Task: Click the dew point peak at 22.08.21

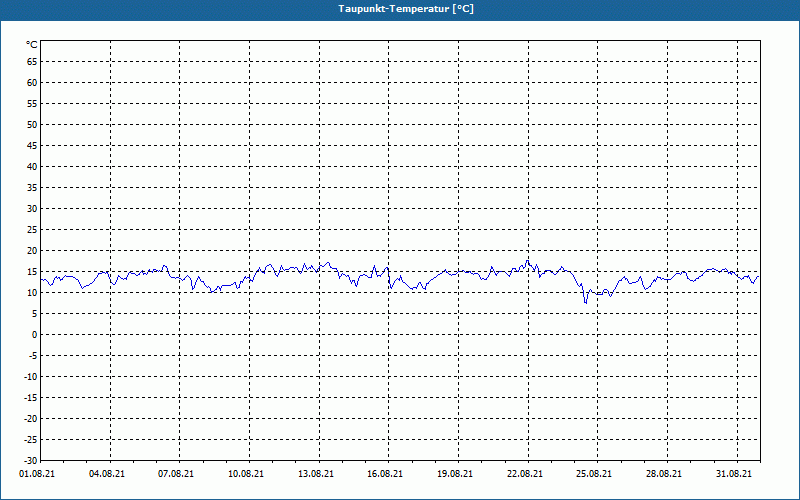Action: (528, 260)
